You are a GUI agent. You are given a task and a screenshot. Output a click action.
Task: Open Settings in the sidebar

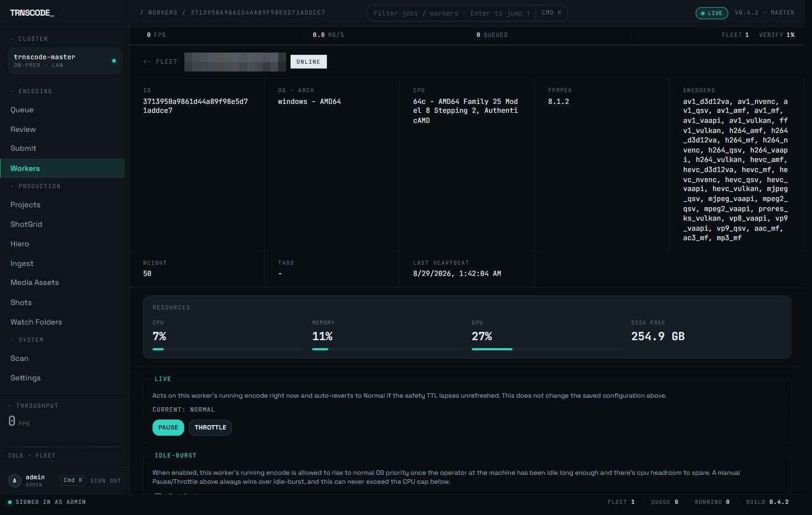[x=62, y=378]
